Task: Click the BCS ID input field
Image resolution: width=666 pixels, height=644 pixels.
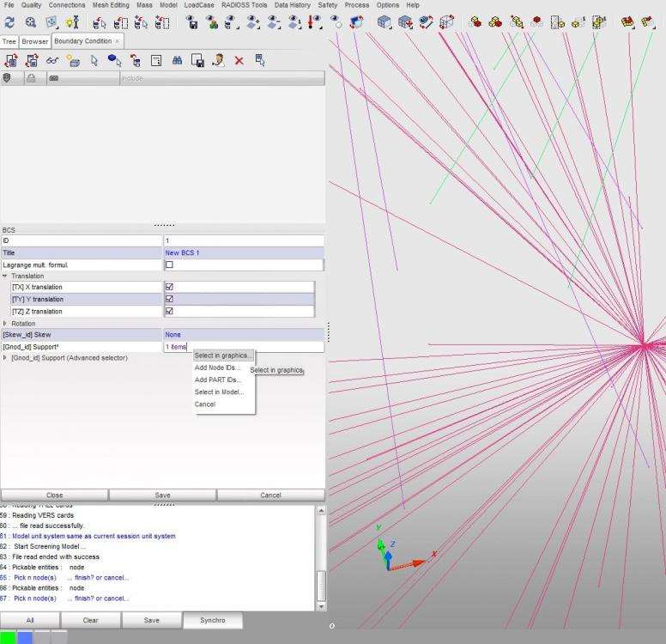Action: 244,240
